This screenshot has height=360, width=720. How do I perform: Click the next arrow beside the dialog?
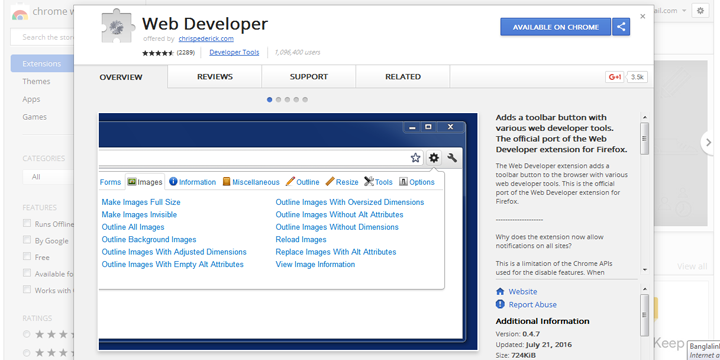709,143
